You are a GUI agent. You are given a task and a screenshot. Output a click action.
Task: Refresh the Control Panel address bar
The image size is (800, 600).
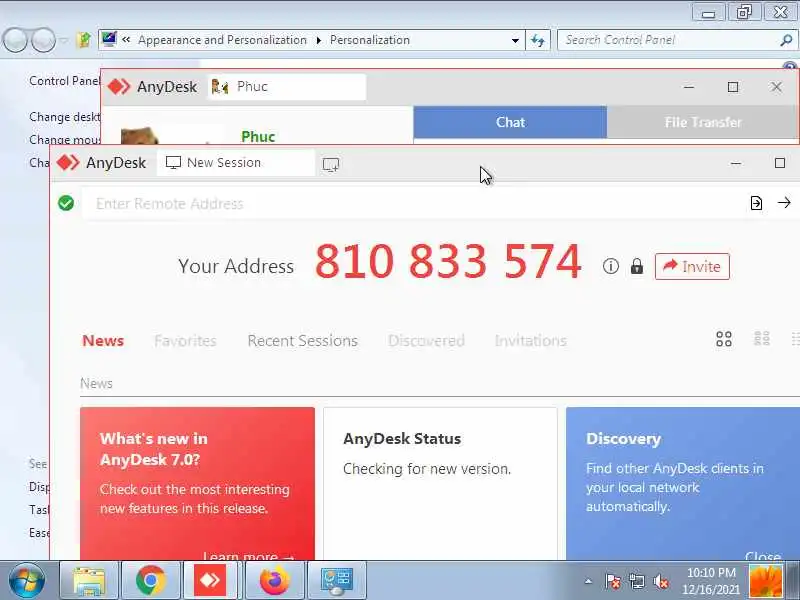(x=538, y=40)
